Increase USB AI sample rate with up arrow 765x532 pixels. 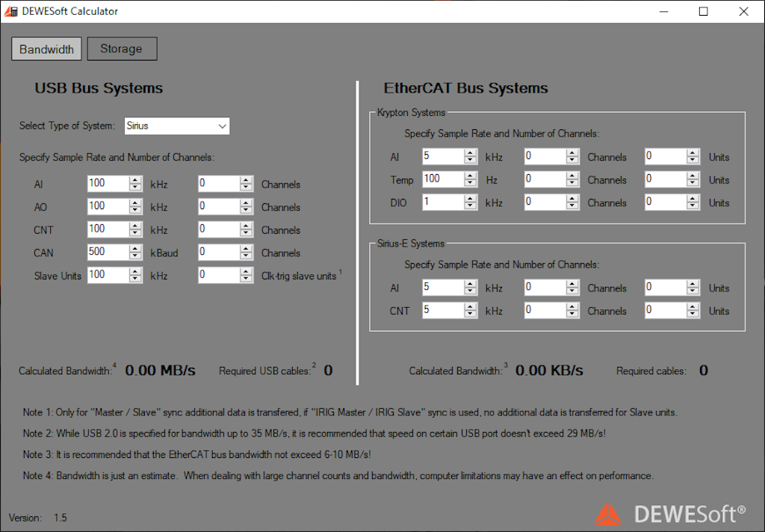(135, 180)
